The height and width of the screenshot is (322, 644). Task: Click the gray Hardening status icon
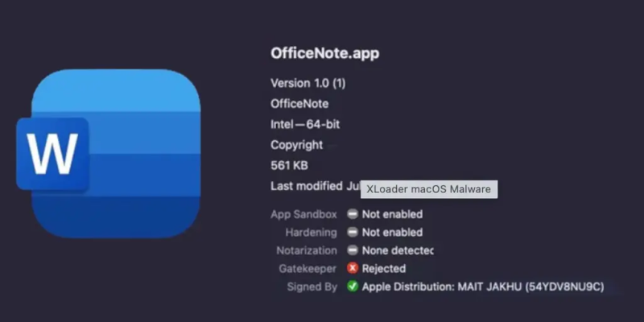353,233
